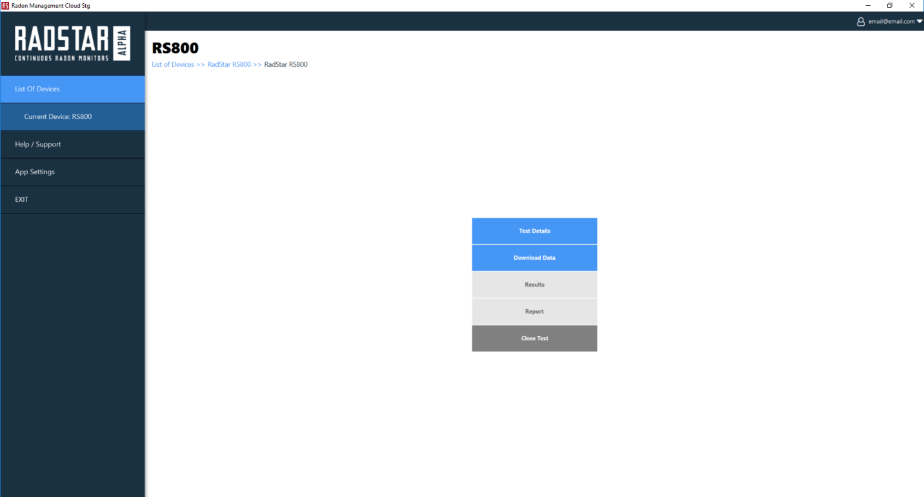Open App Settings in sidebar
The height and width of the screenshot is (497, 924).
72,172
